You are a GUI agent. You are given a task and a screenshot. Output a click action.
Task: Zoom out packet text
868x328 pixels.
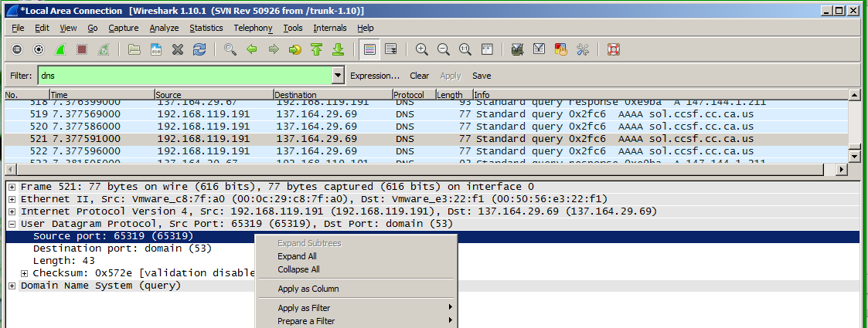point(444,50)
